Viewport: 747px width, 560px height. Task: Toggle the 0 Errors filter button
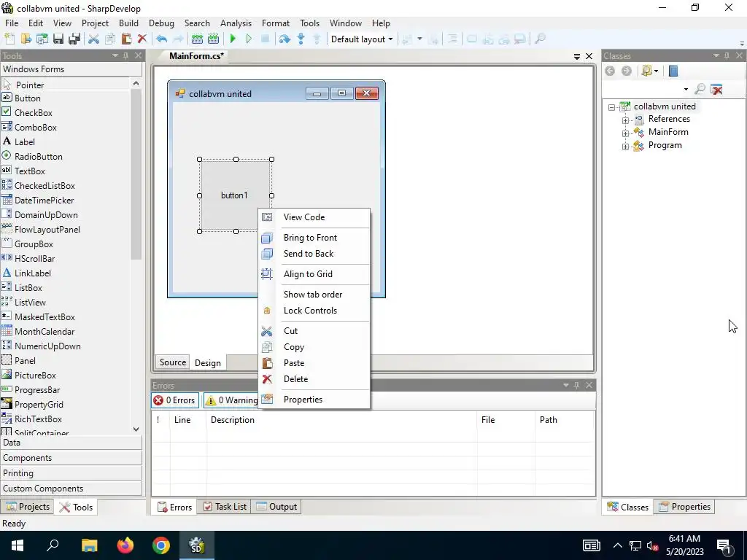pos(175,400)
